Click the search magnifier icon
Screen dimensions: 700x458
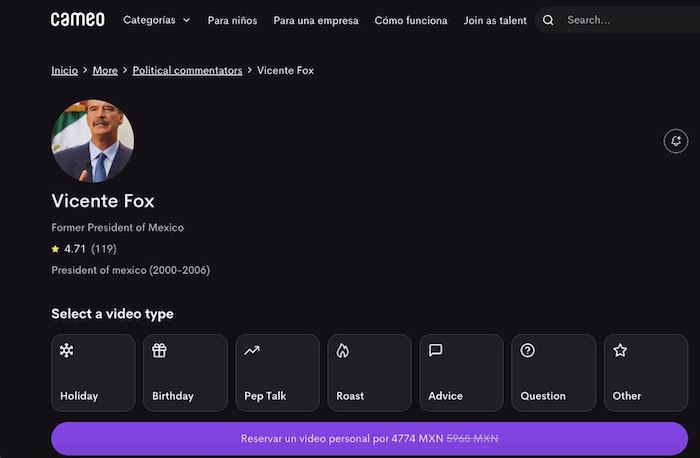point(549,20)
